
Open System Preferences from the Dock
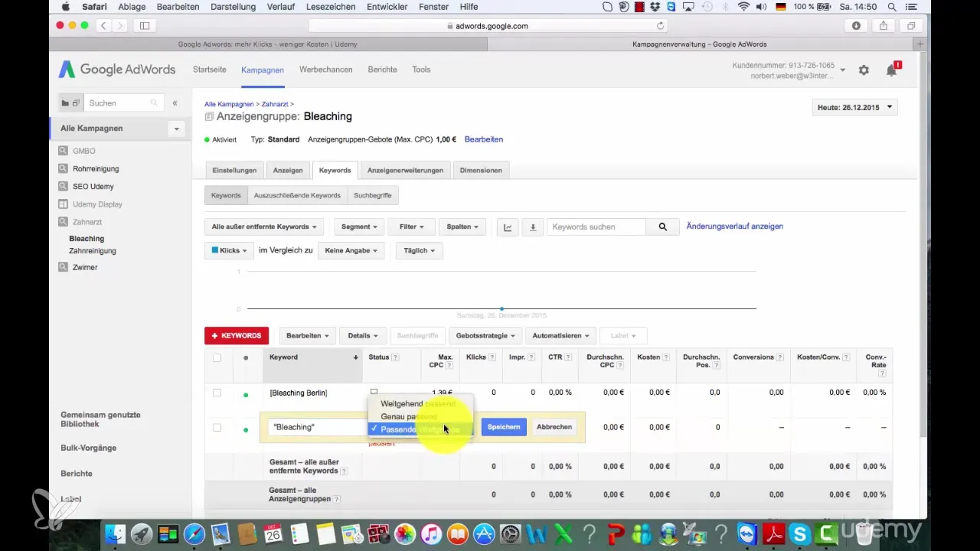click(x=511, y=533)
